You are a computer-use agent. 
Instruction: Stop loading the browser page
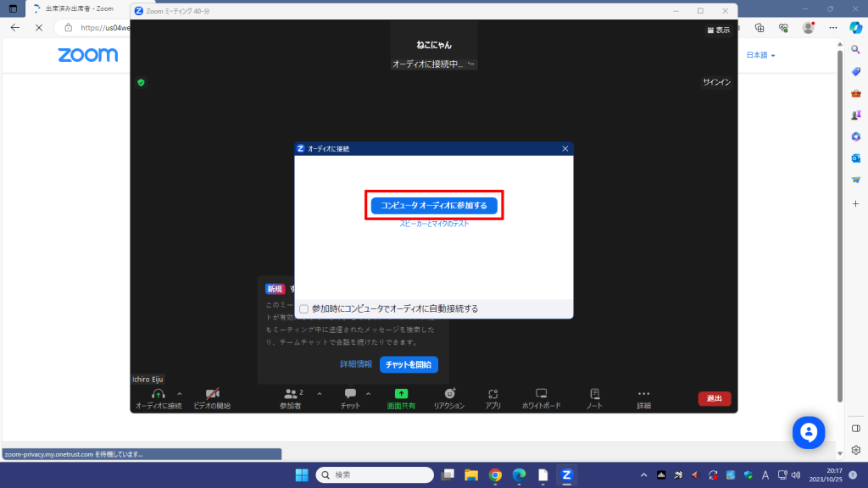coord(39,28)
